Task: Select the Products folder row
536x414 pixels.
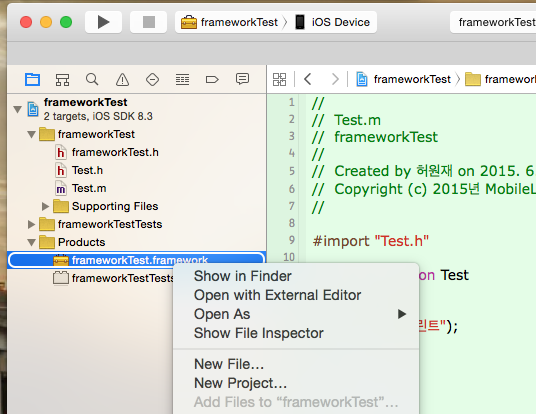Action: [x=137, y=242]
